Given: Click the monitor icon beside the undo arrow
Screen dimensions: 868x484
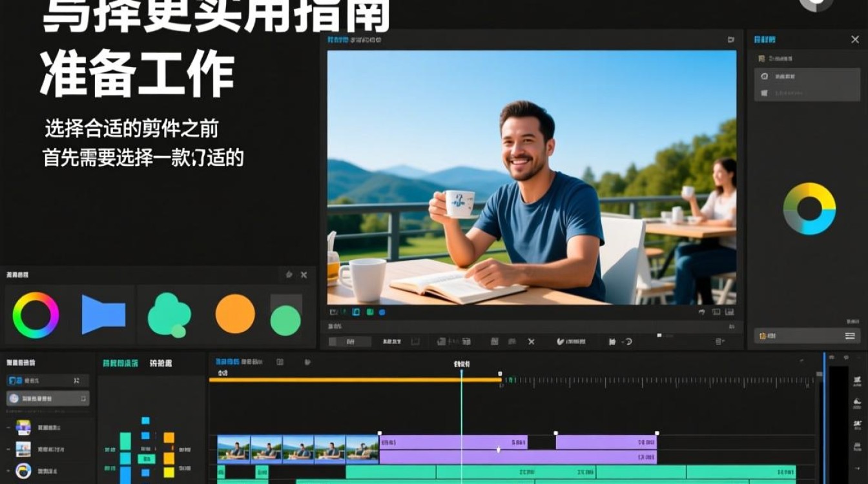Looking at the screenshot, I should pos(716,312).
